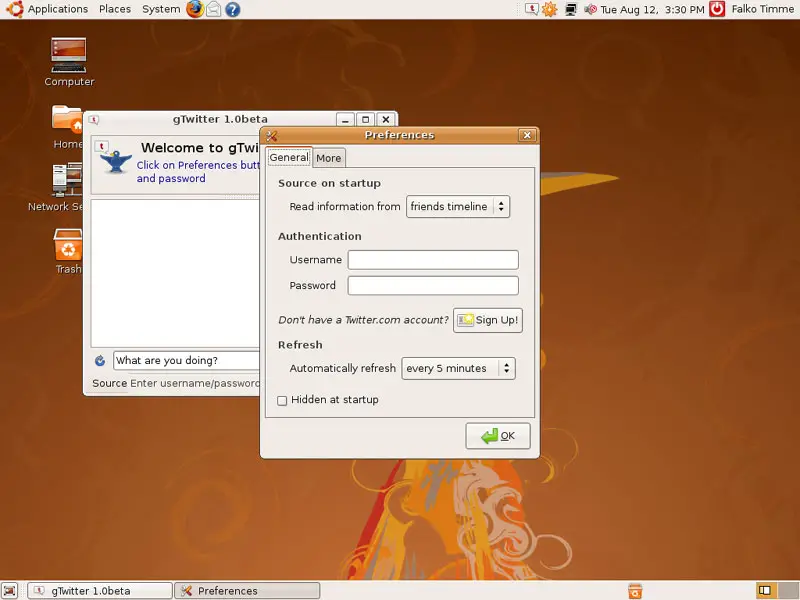Open the Trash applet in the bottom panel
800x600 pixels.
pos(635,591)
